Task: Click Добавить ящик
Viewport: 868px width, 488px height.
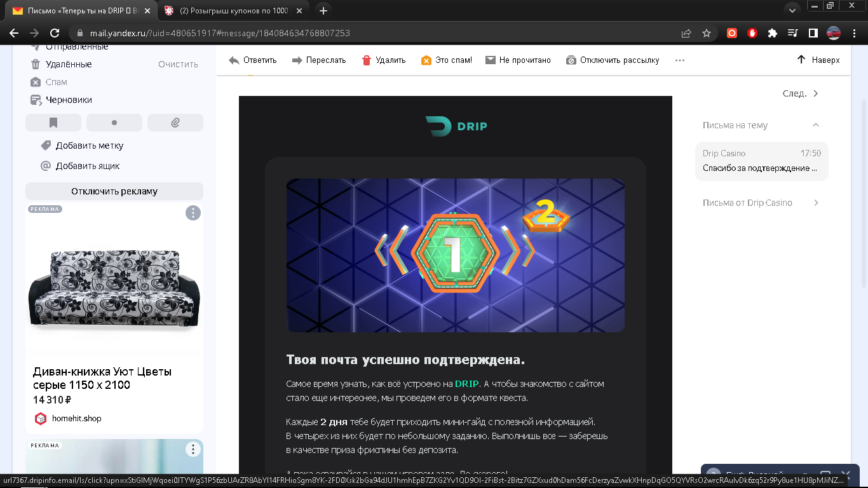Action: (88, 166)
